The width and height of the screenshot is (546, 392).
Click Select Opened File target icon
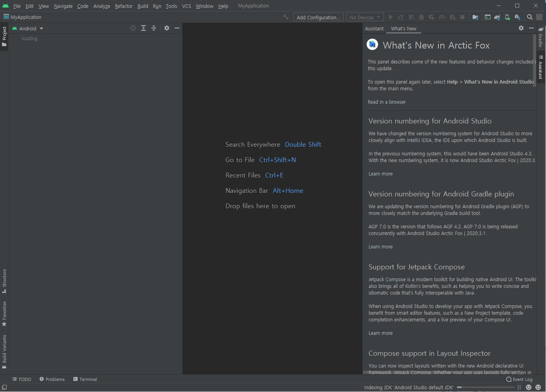point(133,28)
